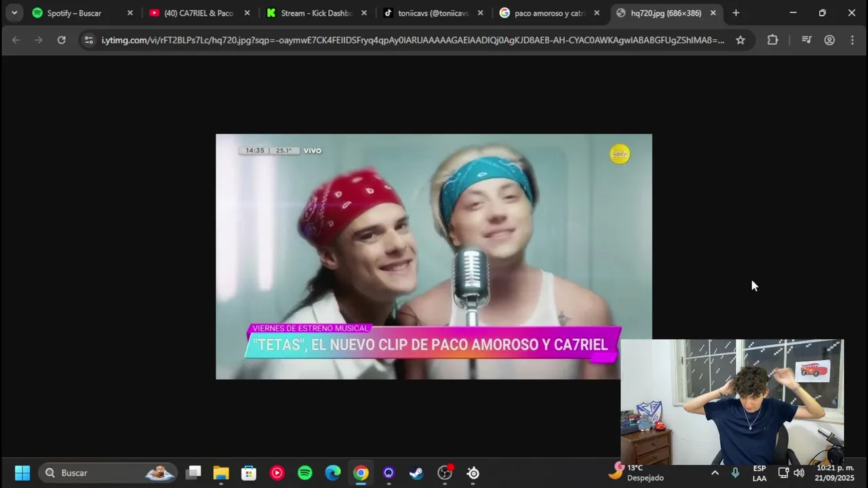Open Spotify from the taskbar

pyautogui.click(x=305, y=472)
